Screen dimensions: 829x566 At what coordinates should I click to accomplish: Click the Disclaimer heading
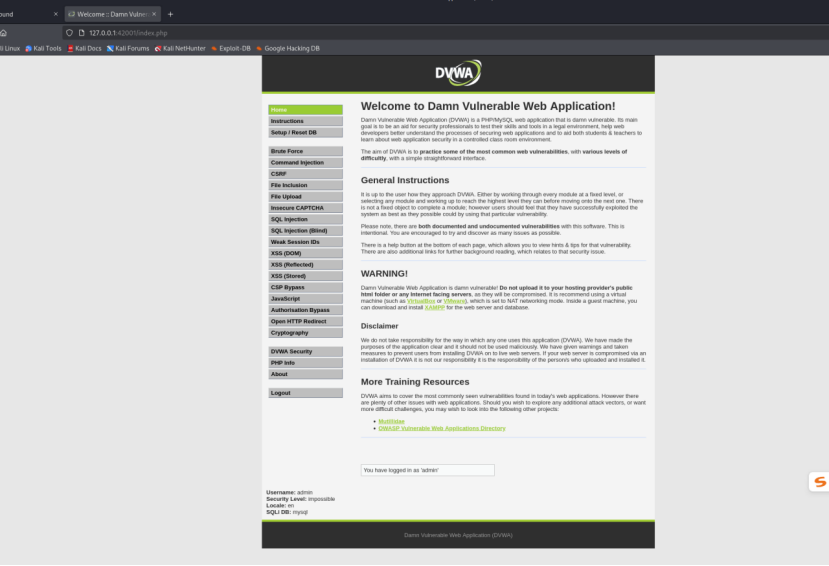tap(380, 326)
